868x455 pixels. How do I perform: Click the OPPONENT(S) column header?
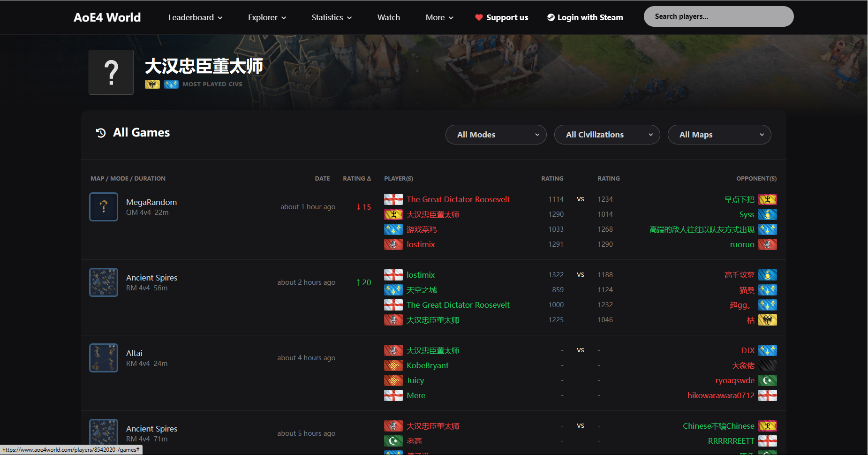click(756, 179)
